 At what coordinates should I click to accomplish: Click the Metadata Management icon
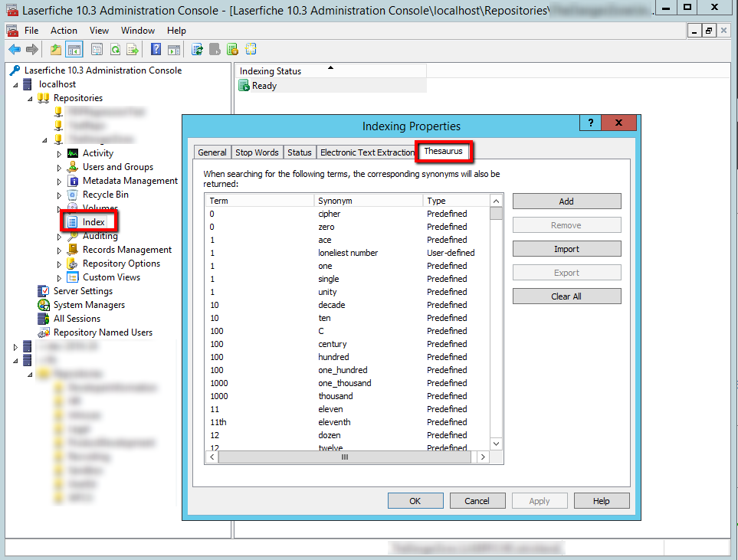[x=73, y=181]
